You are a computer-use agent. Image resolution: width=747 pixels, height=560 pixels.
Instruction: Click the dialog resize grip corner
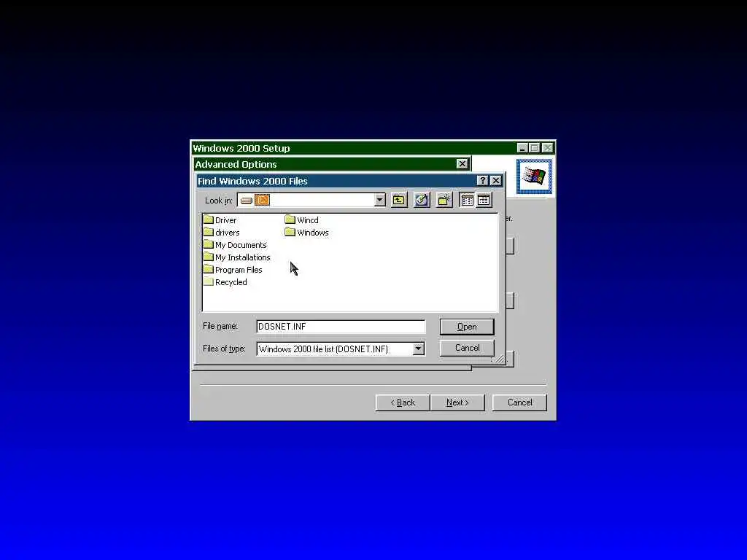click(x=499, y=359)
